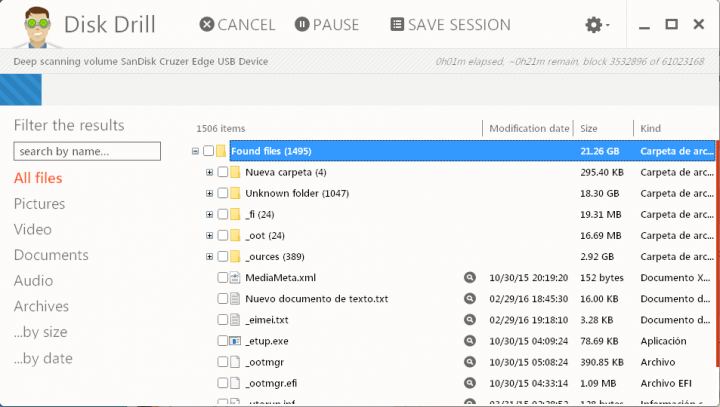Check the Found files checkbox
The height and width of the screenshot is (407, 720).
(208, 151)
